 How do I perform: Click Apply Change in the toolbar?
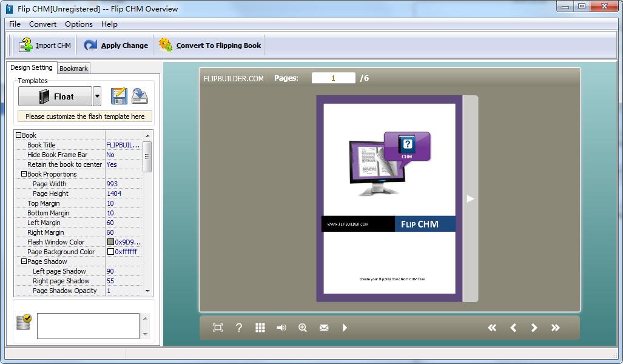[116, 45]
